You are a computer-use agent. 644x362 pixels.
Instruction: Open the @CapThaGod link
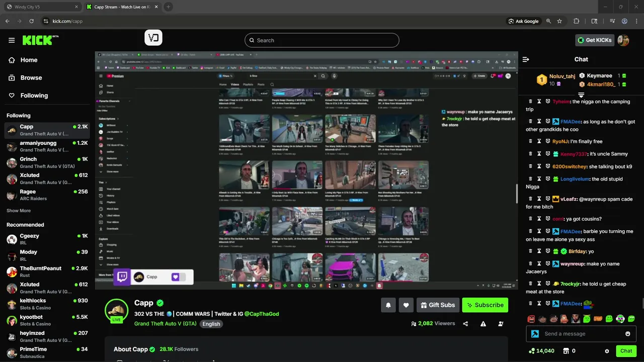pyautogui.click(x=262, y=314)
